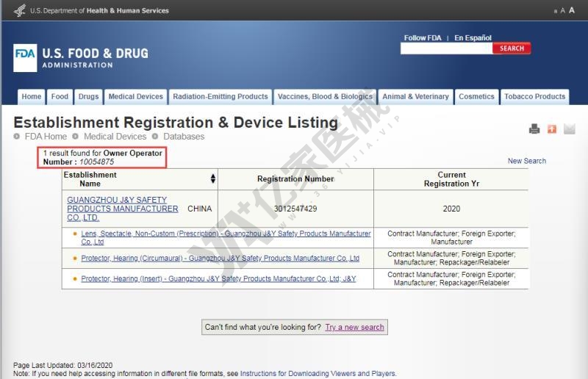Click the HHS eagle logo
This screenshot has width=588, height=379.
(20, 10)
